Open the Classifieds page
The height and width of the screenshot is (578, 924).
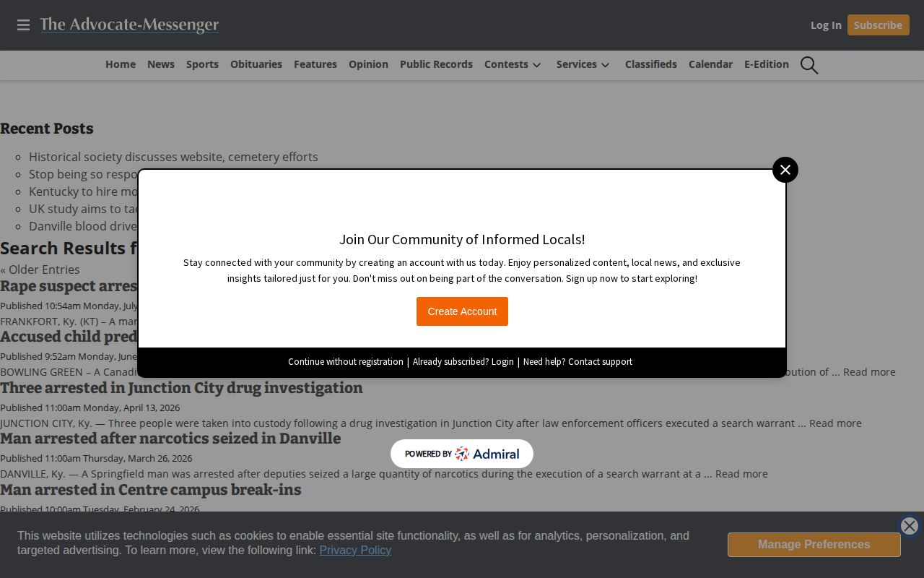click(x=651, y=64)
